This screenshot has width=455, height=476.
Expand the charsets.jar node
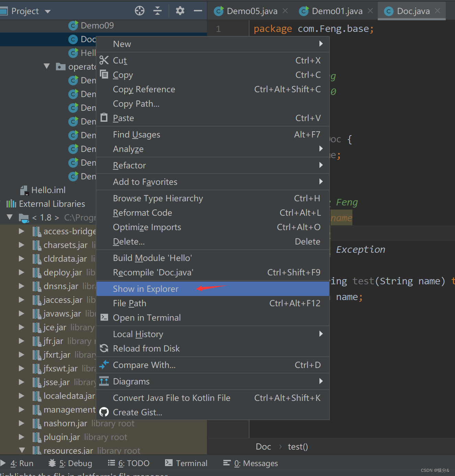[21, 245]
